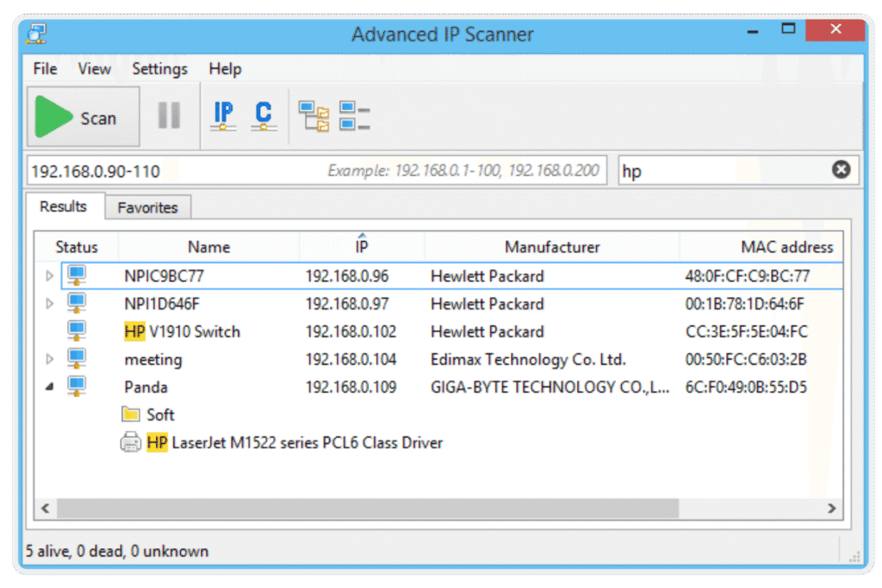Click the computer icon for NPI1D646F

coord(77,303)
